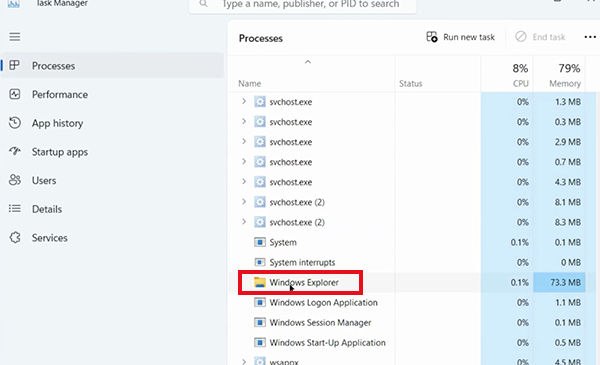Click the 8.3 MB memory value
The height and width of the screenshot is (365, 600).
coord(568,222)
